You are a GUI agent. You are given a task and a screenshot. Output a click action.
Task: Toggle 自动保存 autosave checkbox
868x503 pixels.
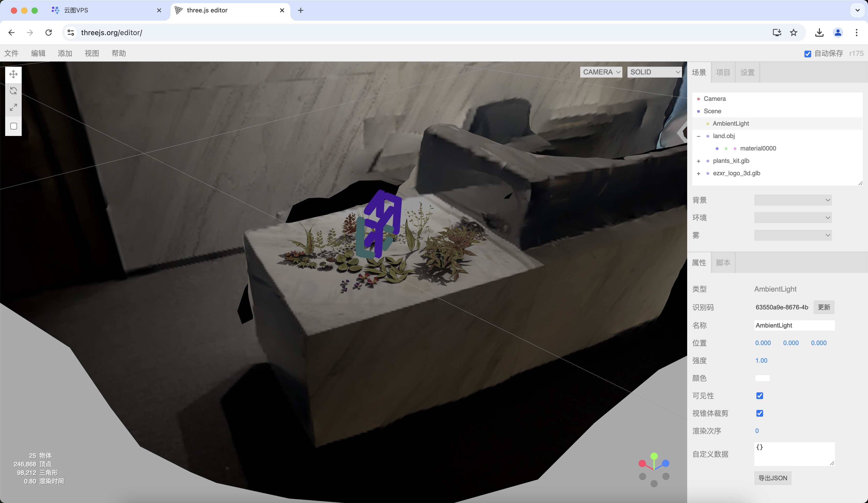coord(808,54)
